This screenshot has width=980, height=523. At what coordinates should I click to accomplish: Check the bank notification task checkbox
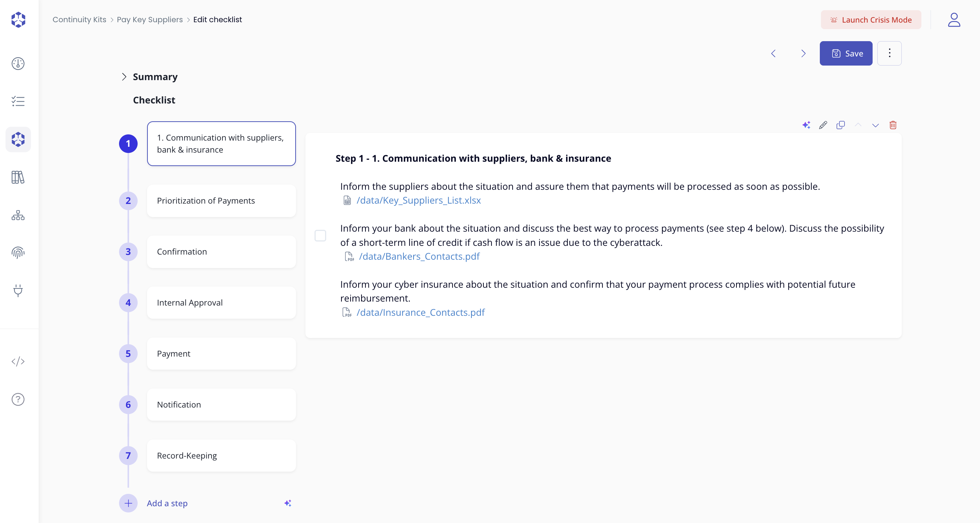click(320, 236)
